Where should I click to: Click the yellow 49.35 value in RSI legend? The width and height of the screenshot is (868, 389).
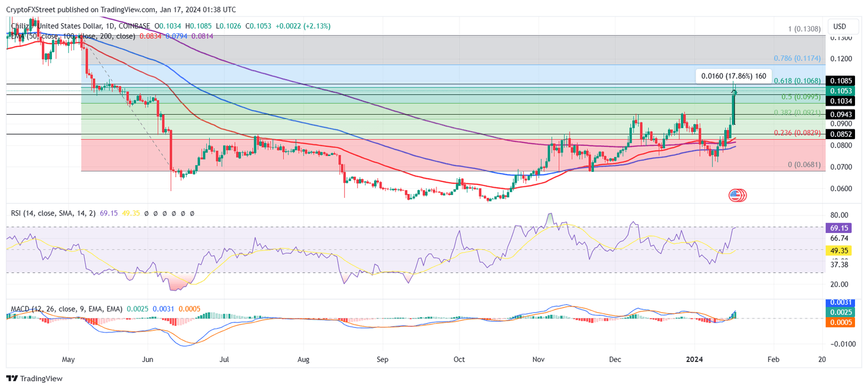click(131, 214)
